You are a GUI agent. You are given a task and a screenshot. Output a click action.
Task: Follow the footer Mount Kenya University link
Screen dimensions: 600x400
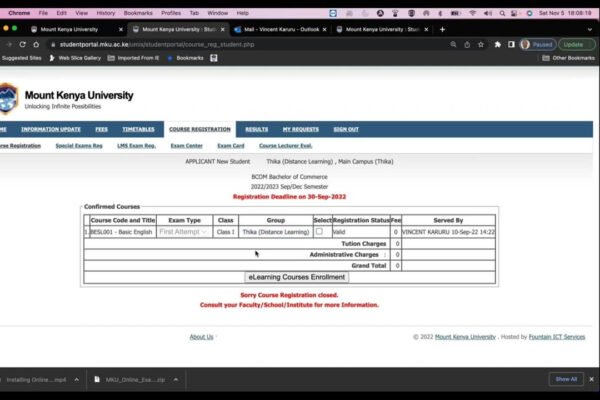465,337
